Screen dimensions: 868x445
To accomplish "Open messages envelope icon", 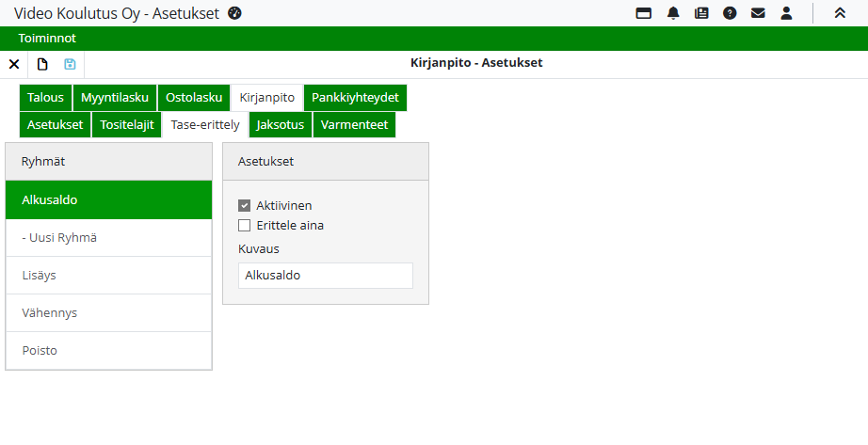I will click(x=758, y=13).
